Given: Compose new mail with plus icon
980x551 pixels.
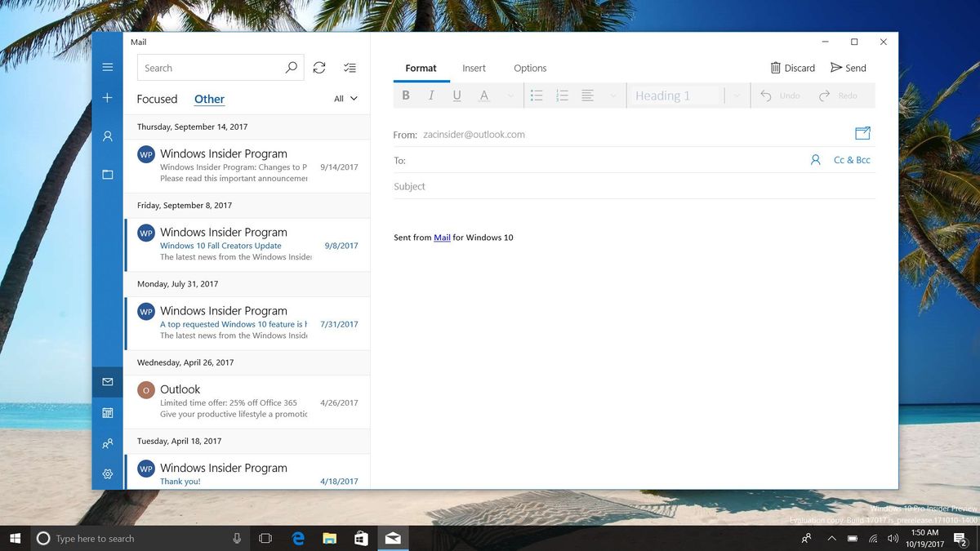Looking at the screenshot, I should pyautogui.click(x=108, y=98).
